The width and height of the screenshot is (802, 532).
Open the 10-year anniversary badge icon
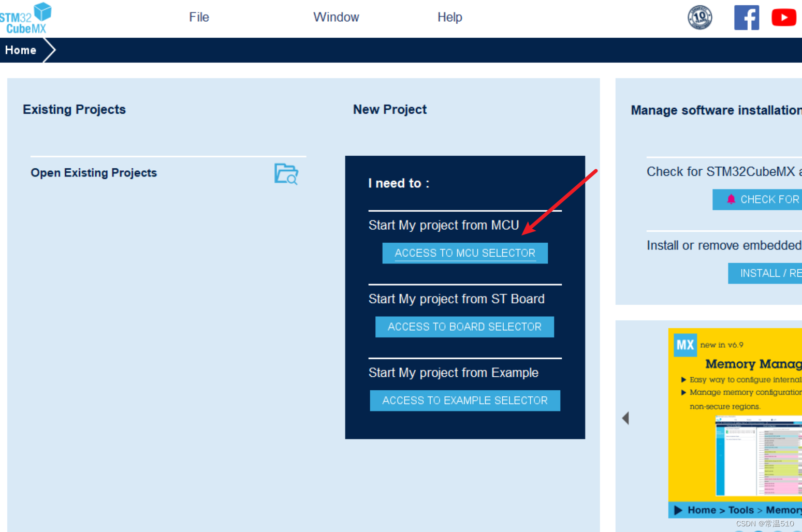699,17
